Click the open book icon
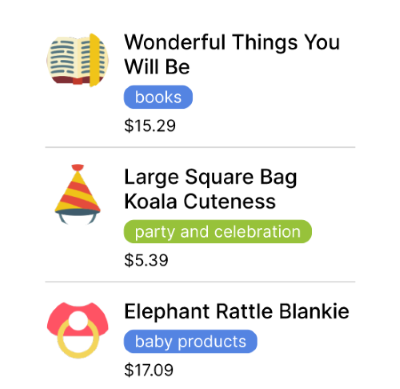The width and height of the screenshot is (400, 389). coord(77,60)
